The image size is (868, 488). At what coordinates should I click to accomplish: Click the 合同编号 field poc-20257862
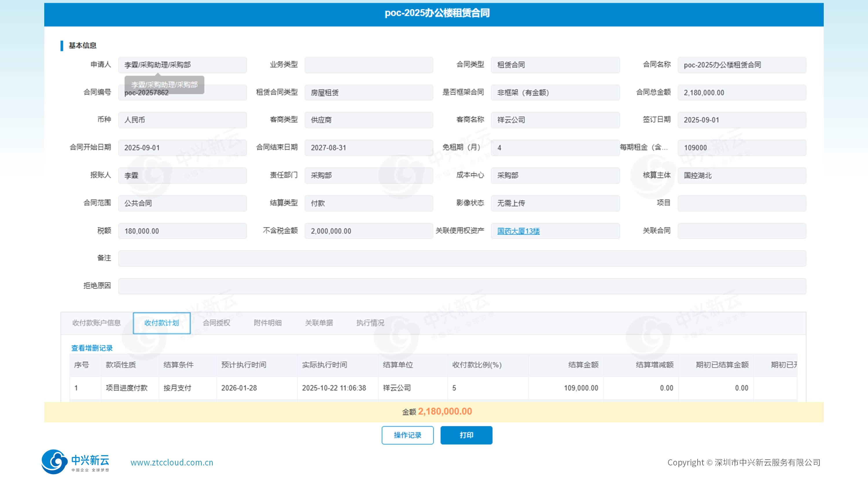pyautogui.click(x=182, y=92)
